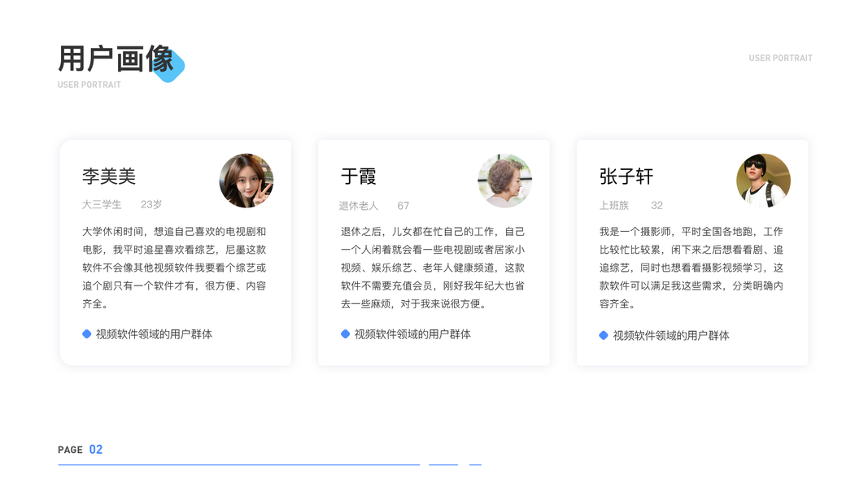The width and height of the screenshot is (868, 488).
Task: Click the blue dot bullet in 李美美 card
Action: pyautogui.click(x=87, y=334)
